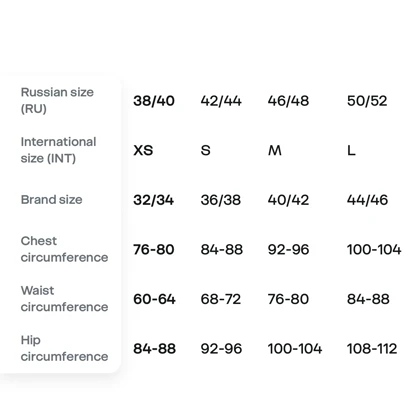The height and width of the screenshot is (420, 420).
Task: Select the International size (INT) label
Action: tap(58, 150)
